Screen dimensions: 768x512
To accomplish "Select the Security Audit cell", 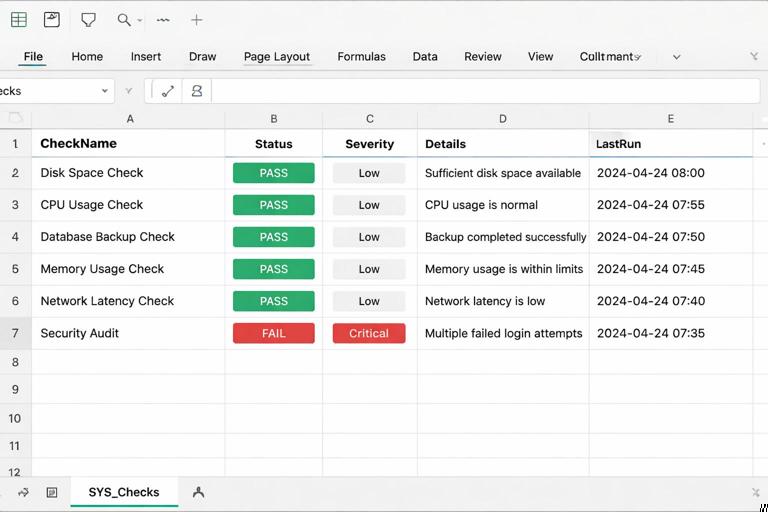I will pos(80,333).
